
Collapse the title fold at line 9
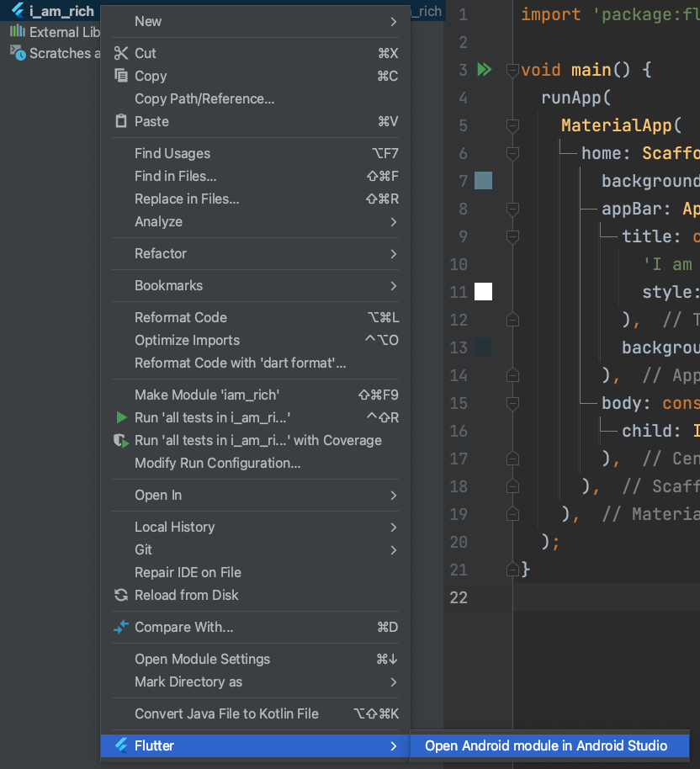coord(512,237)
